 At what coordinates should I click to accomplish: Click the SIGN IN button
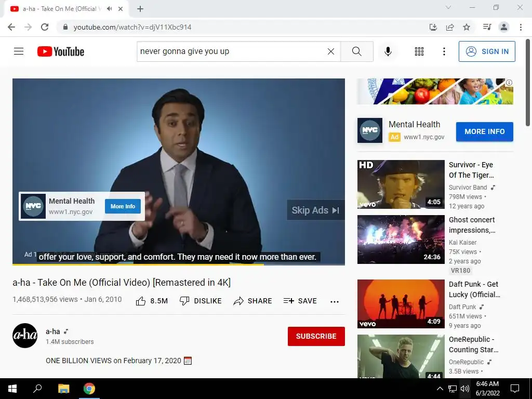click(x=487, y=51)
